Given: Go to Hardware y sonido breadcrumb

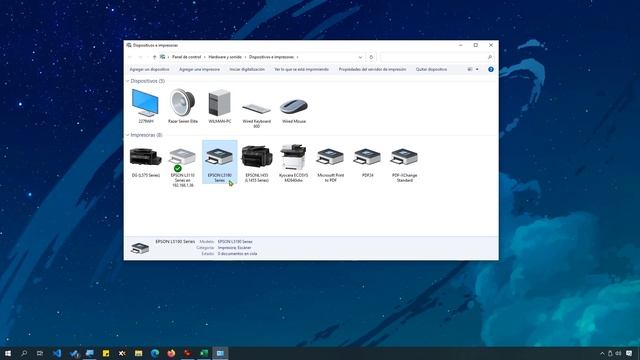Looking at the screenshot, I should 225,57.
